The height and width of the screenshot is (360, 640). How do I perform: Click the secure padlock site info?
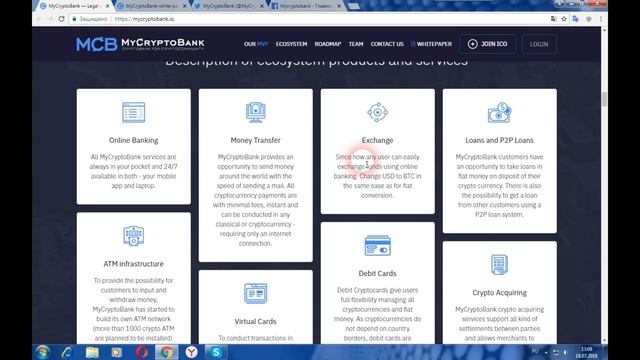74,19
